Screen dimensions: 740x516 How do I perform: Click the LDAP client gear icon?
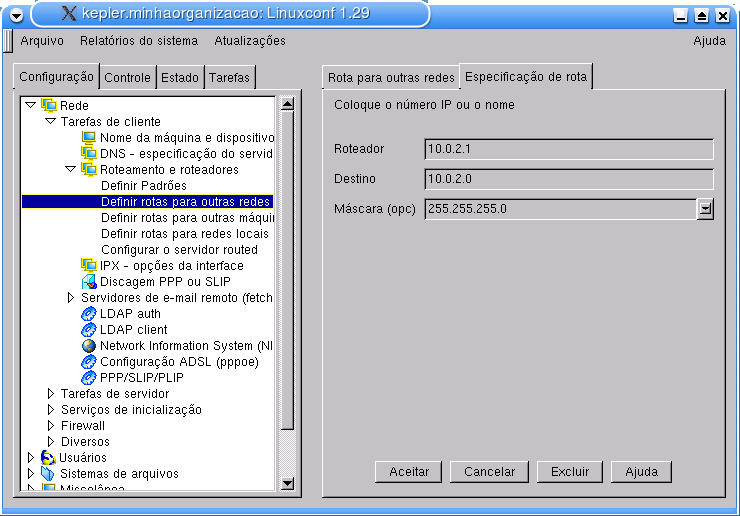click(88, 330)
